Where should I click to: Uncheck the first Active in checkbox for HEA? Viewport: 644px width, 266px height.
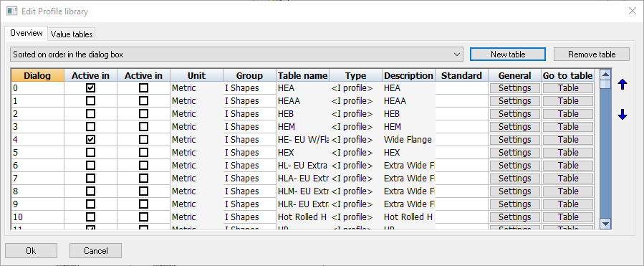pyautogui.click(x=91, y=88)
